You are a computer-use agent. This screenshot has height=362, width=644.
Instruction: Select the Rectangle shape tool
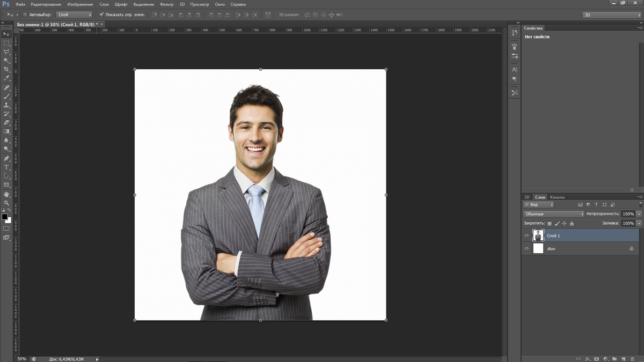click(x=6, y=185)
